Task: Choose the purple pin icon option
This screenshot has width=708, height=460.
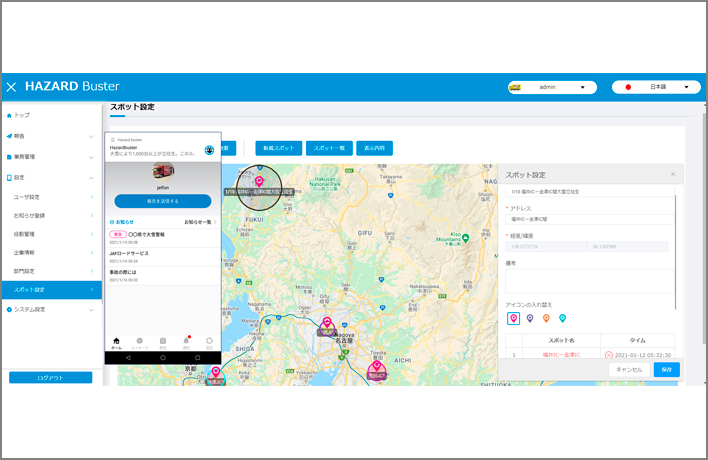Action: 530,318
